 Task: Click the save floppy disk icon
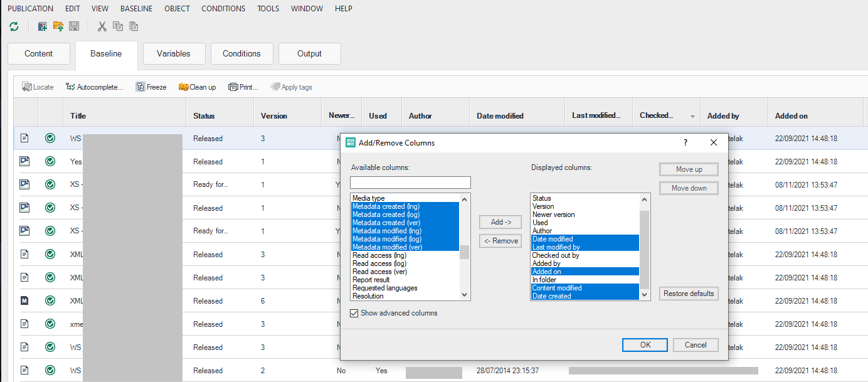tap(74, 26)
